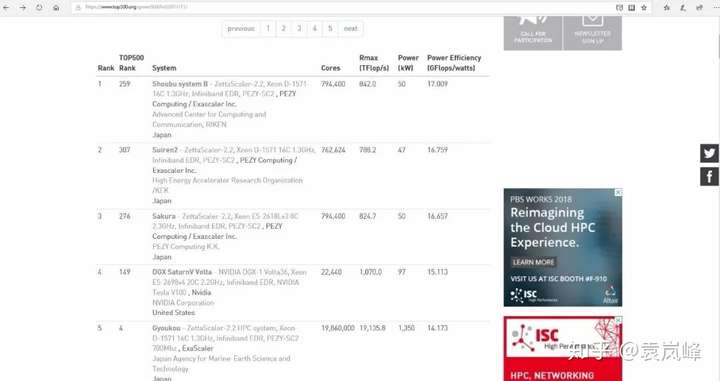Open the Shoubu system B link
The image size is (720, 381).
click(180, 84)
